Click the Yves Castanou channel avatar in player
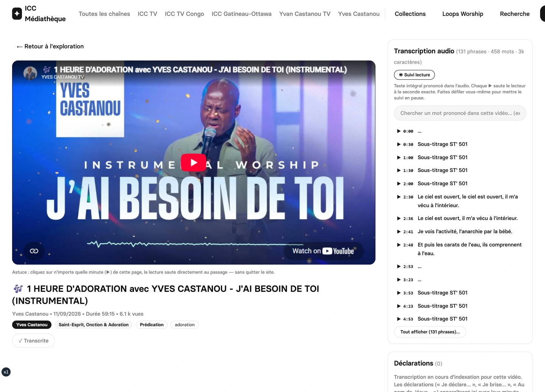Image resolution: width=545 pixels, height=392 pixels. pos(30,73)
